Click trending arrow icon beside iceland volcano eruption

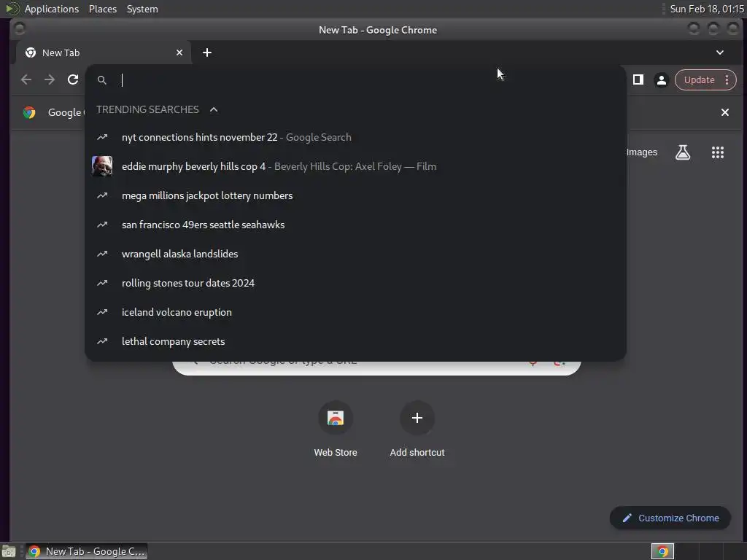click(x=102, y=312)
